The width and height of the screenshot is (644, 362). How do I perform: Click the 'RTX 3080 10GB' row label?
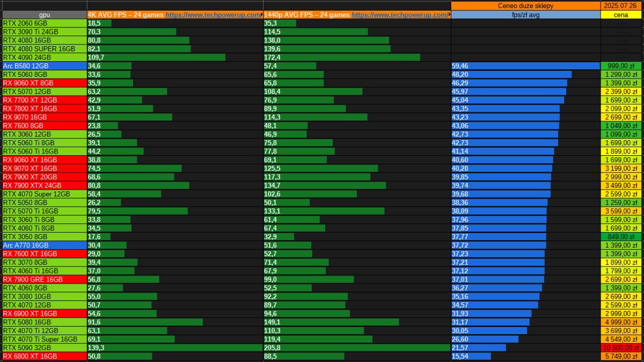(45, 296)
